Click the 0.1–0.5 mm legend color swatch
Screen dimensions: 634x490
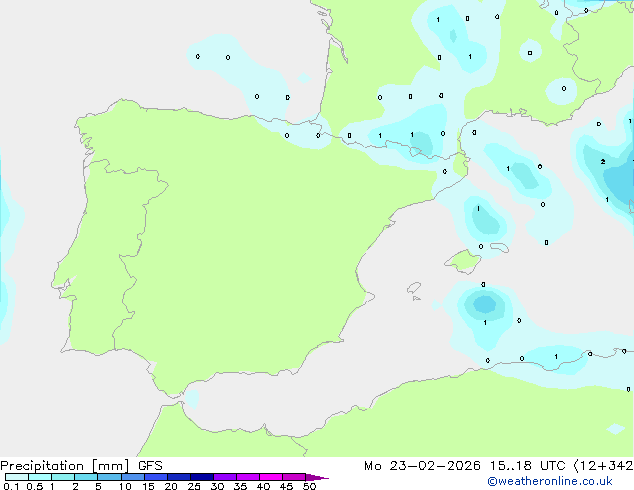coord(17,477)
